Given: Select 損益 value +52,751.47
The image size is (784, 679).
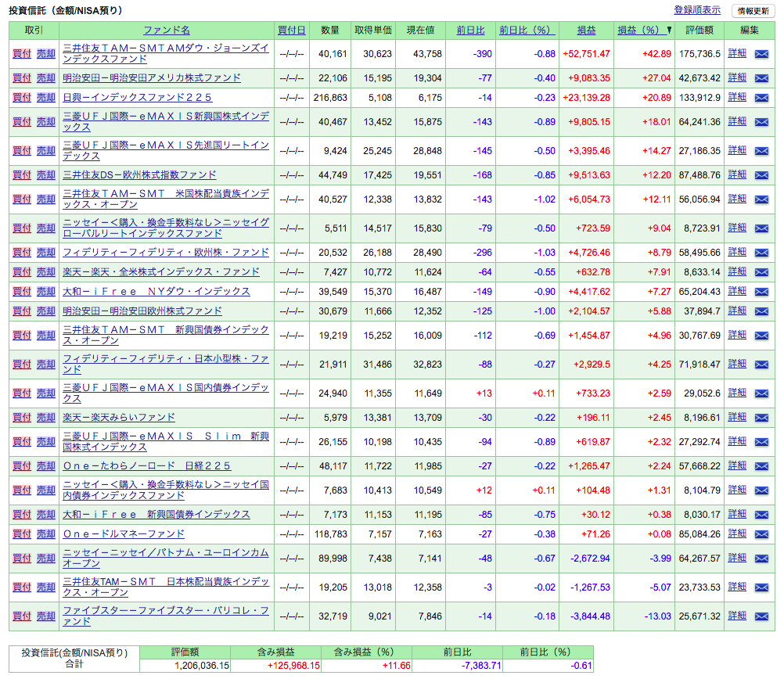Looking at the screenshot, I should (x=587, y=54).
